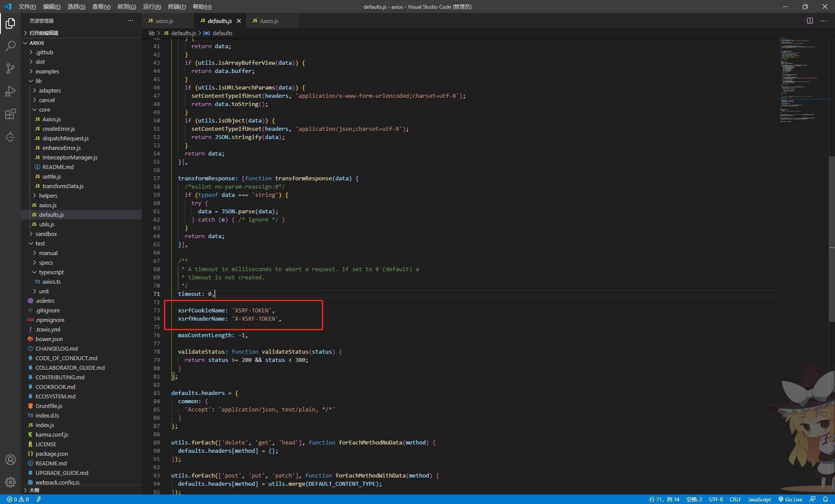
Task: Switch to the Axios.js editor tab
Action: [269, 21]
